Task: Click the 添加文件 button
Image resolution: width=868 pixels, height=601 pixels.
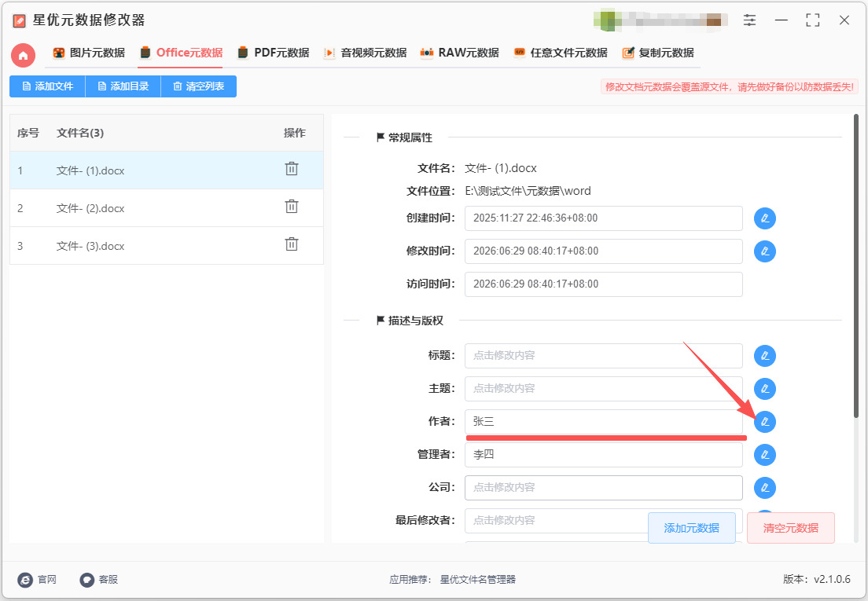Action: coord(48,86)
